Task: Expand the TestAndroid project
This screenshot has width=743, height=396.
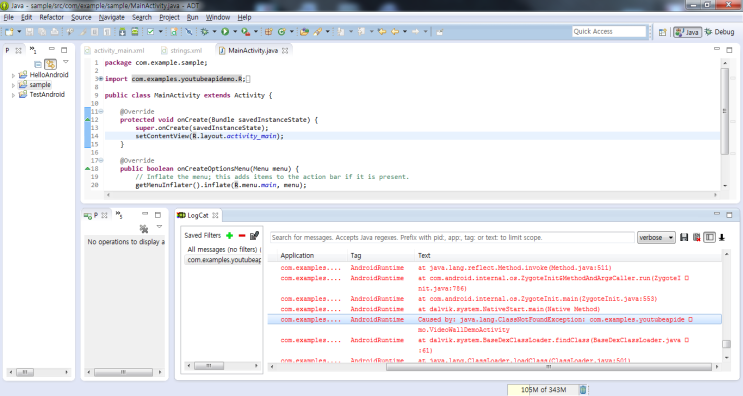Action: pos(13,95)
